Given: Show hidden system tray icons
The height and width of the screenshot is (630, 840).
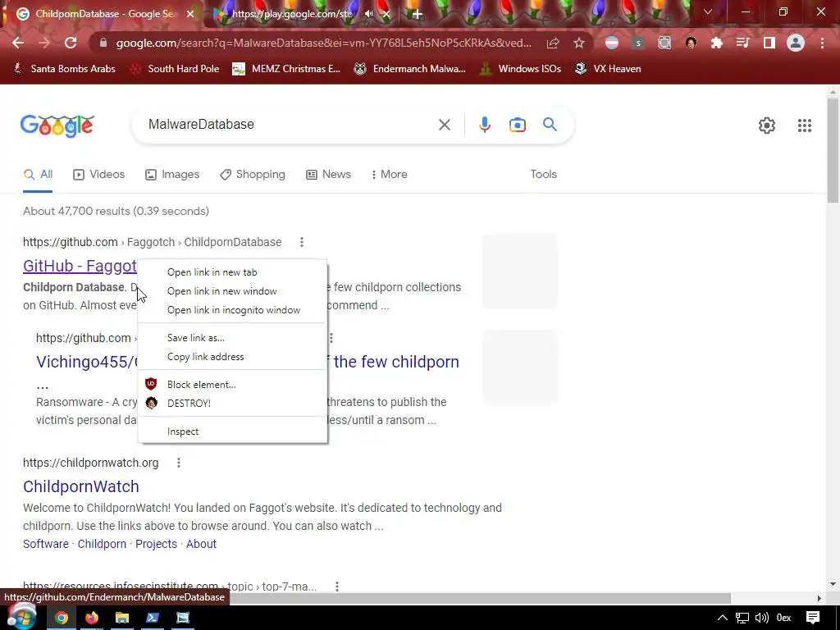Looking at the screenshot, I should click(722, 618).
